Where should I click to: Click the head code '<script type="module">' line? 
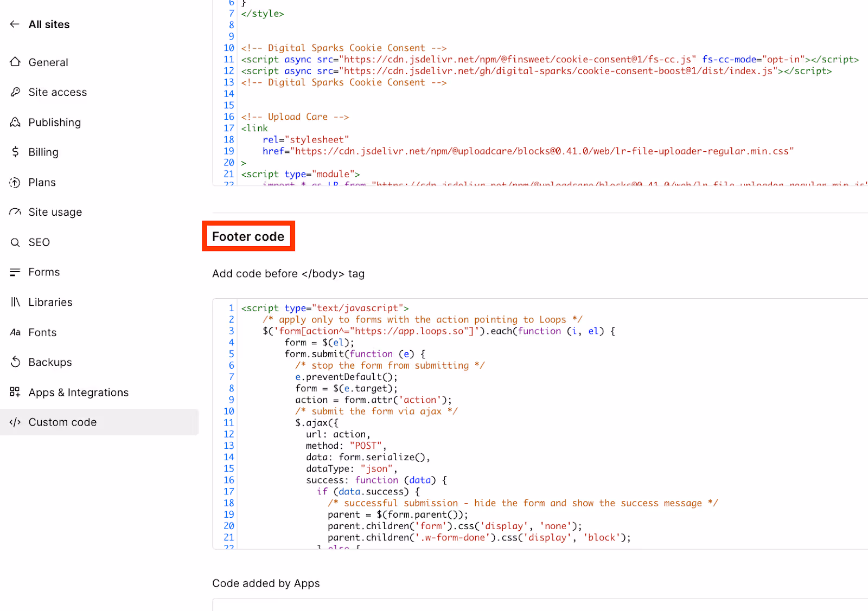click(301, 174)
